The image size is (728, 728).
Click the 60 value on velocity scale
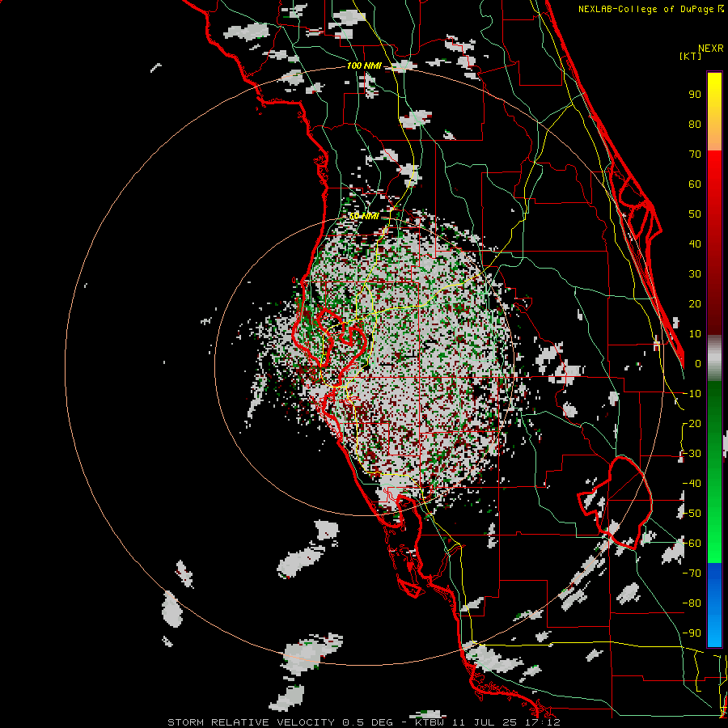click(695, 184)
